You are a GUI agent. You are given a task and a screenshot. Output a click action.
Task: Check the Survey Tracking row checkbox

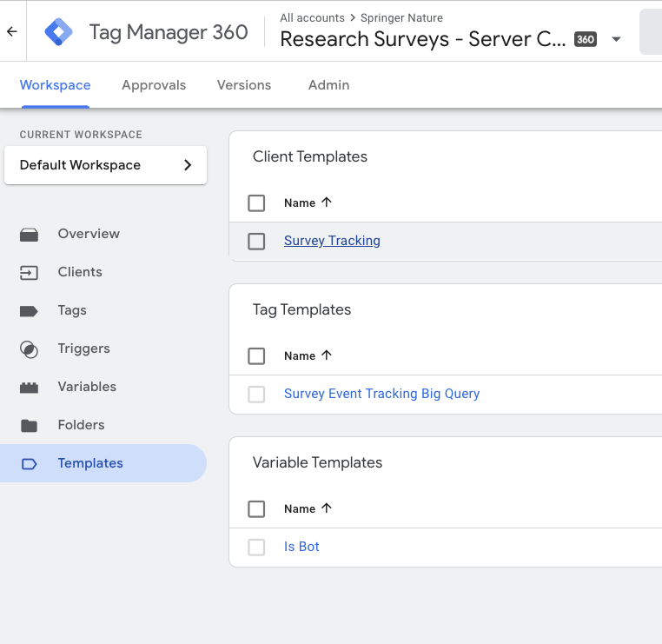256,242
